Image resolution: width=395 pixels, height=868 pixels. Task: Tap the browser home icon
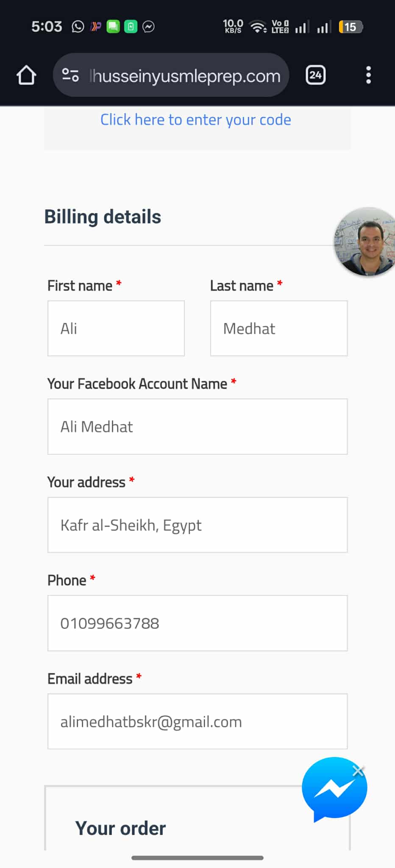(26, 75)
